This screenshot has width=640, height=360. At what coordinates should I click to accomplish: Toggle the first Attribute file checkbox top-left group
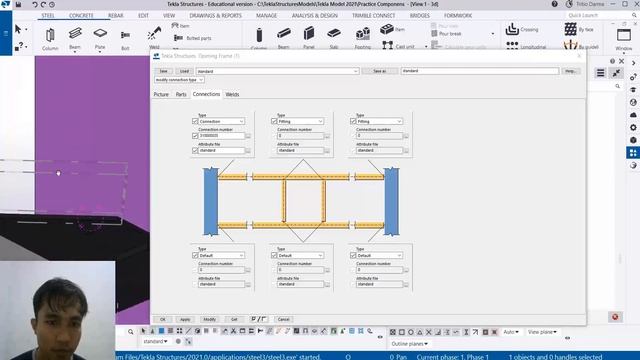click(x=195, y=151)
